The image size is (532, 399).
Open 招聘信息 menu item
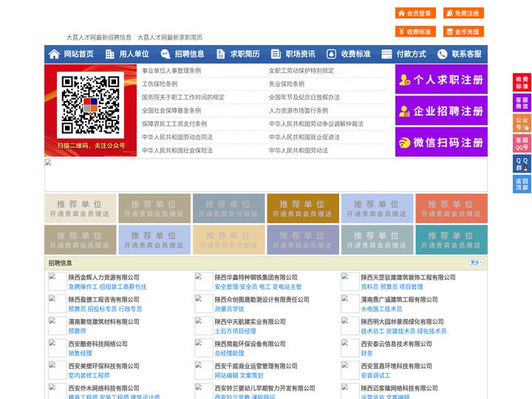[x=189, y=54]
